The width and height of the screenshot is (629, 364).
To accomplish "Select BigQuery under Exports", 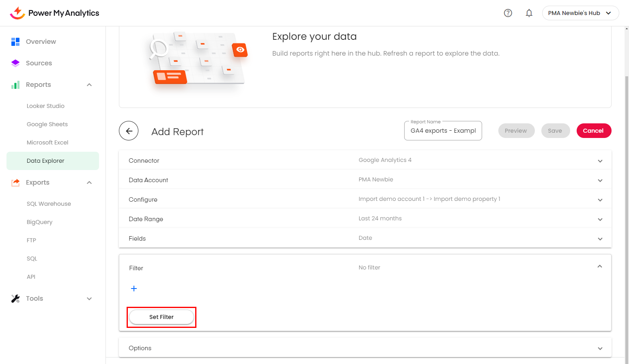I will pos(39,222).
